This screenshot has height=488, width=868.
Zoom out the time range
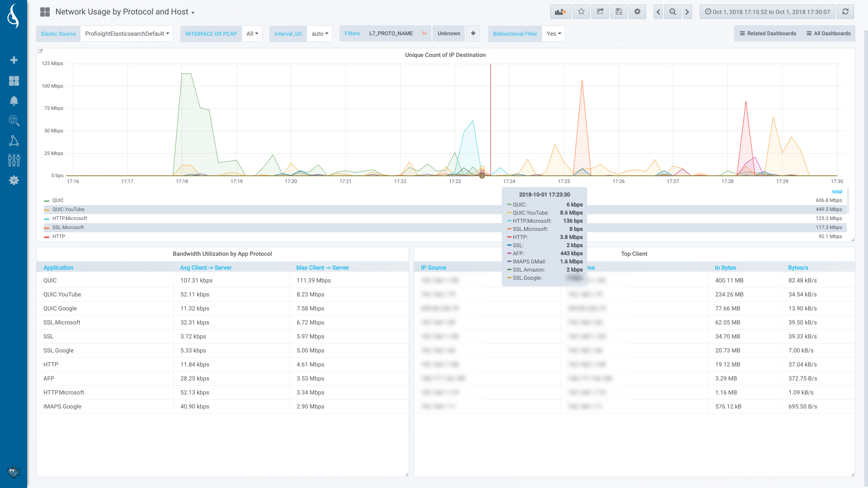[673, 12]
